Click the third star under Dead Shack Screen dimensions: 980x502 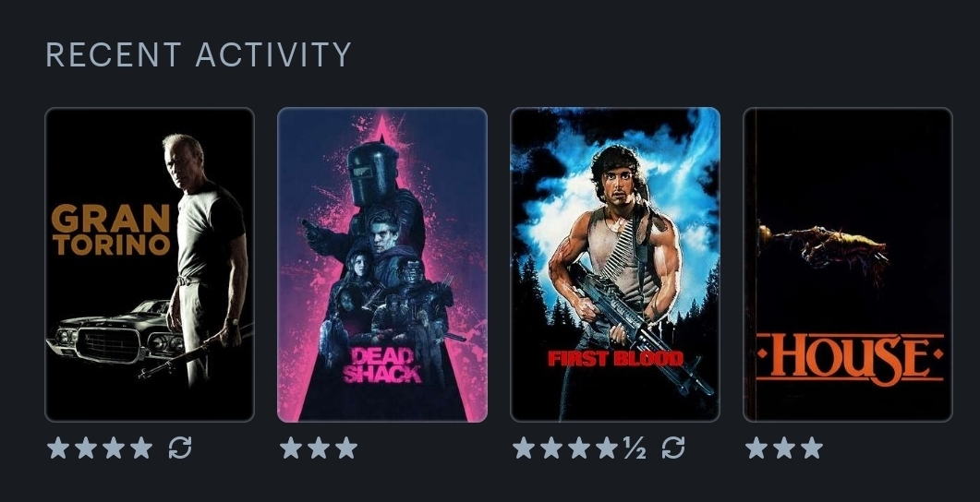[346, 448]
